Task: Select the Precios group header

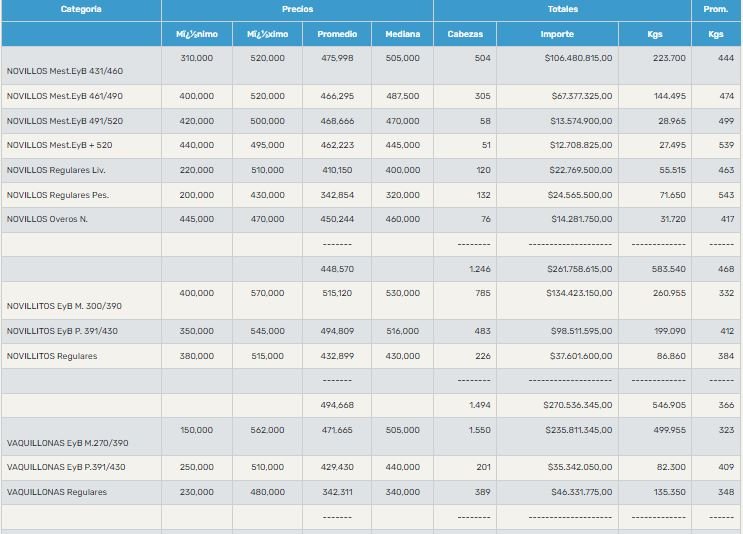Action: point(297,10)
